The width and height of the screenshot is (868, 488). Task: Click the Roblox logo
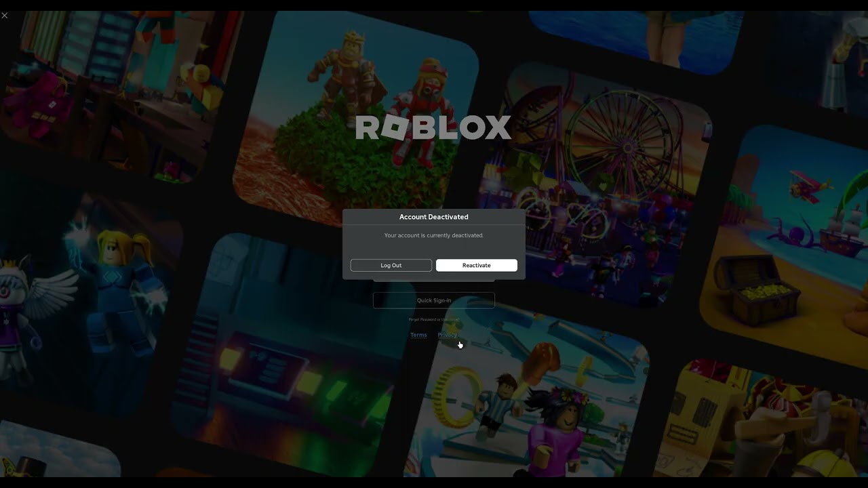[433, 127]
